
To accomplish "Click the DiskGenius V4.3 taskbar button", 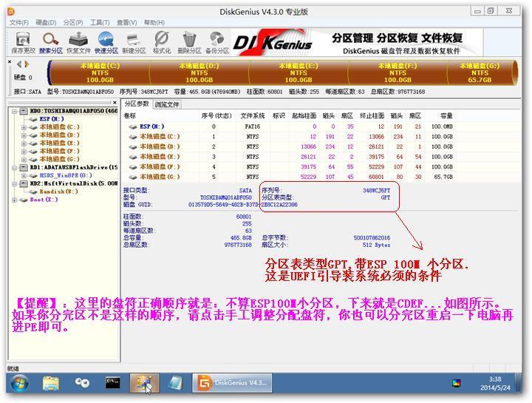I will pyautogui.click(x=233, y=383).
